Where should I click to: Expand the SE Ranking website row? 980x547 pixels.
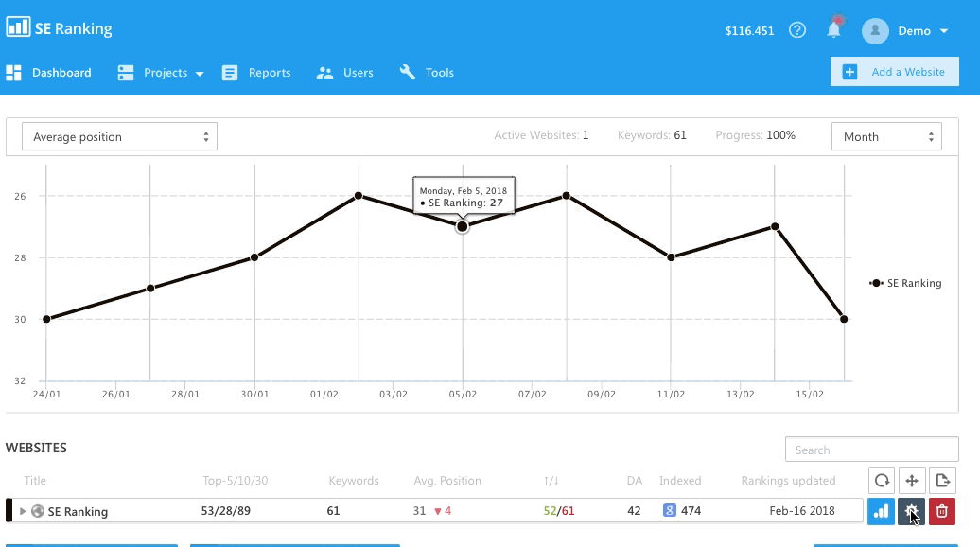[x=23, y=511]
